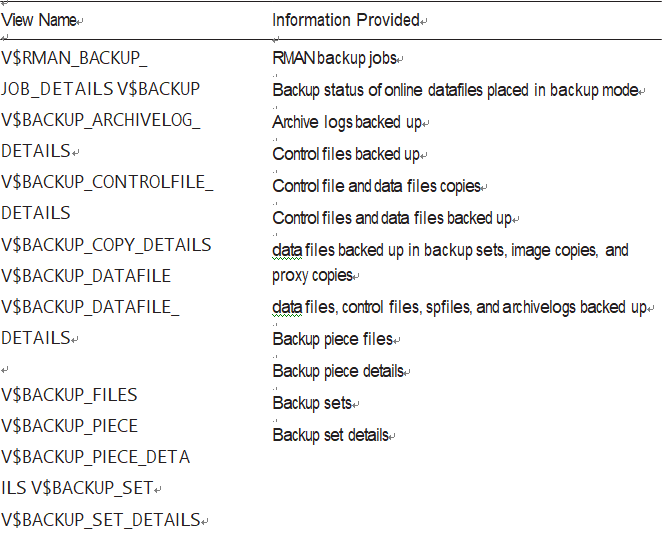The width and height of the screenshot is (663, 534).
Task: Click the V$BACKUP_ARCHIVELOG_ entry
Action: tap(101, 120)
